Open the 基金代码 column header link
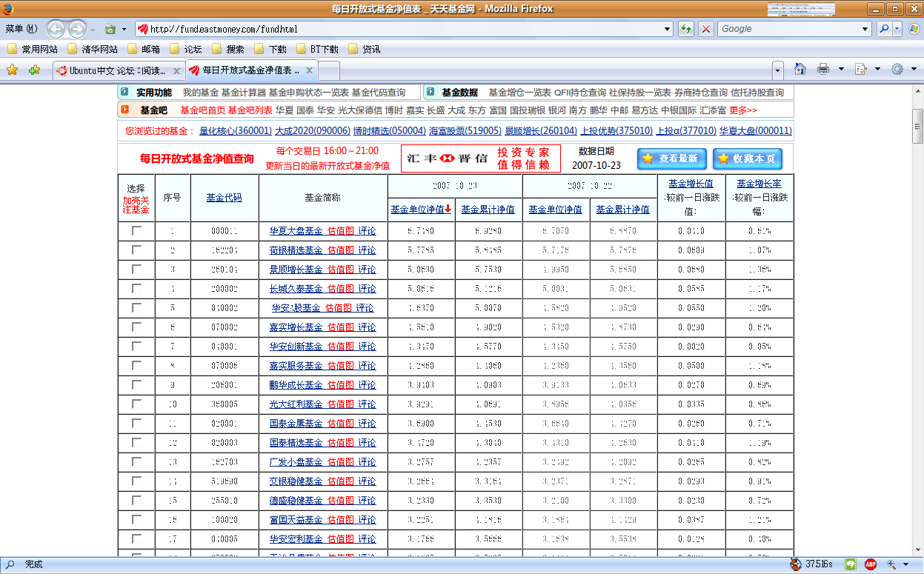Viewport: 924px width, 574px height. click(224, 198)
